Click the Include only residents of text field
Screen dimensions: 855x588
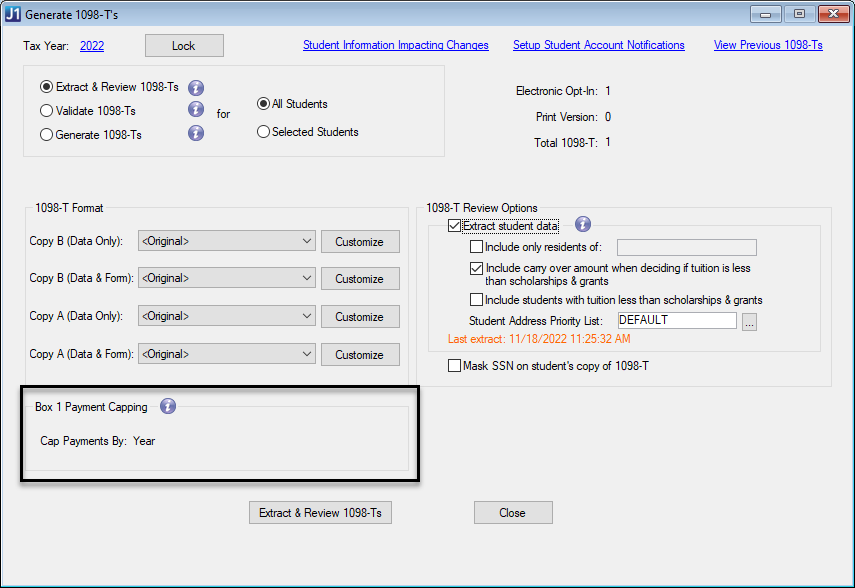686,247
